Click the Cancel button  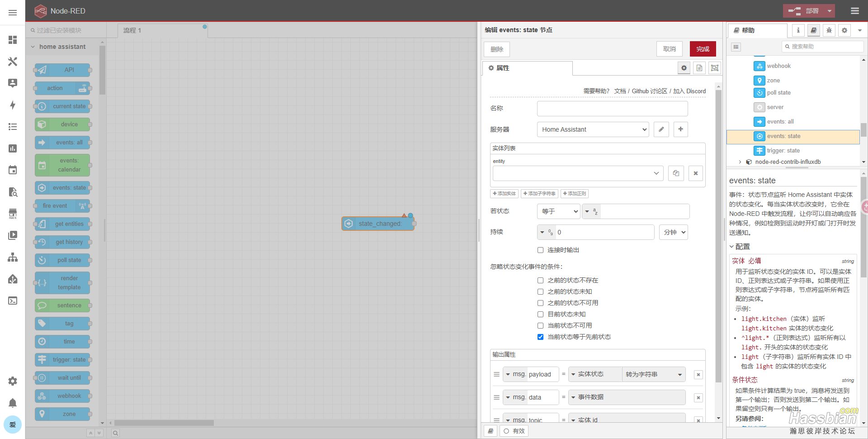coord(670,49)
